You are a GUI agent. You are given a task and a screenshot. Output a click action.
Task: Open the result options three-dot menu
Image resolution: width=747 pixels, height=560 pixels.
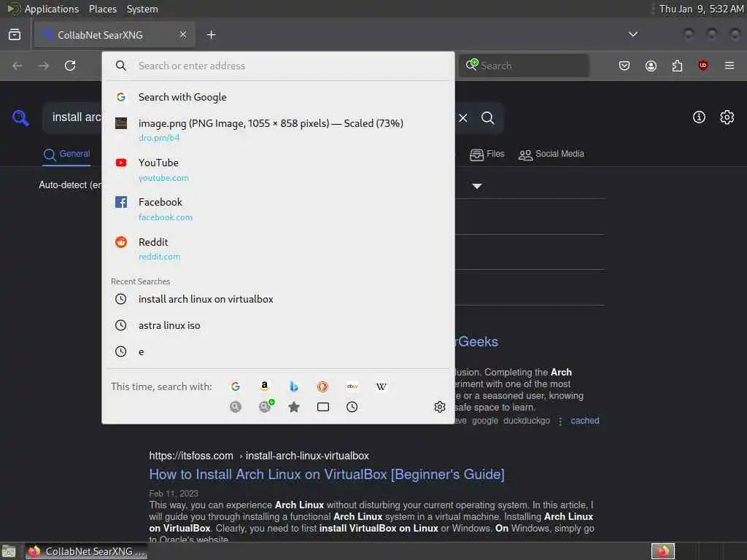click(560, 421)
